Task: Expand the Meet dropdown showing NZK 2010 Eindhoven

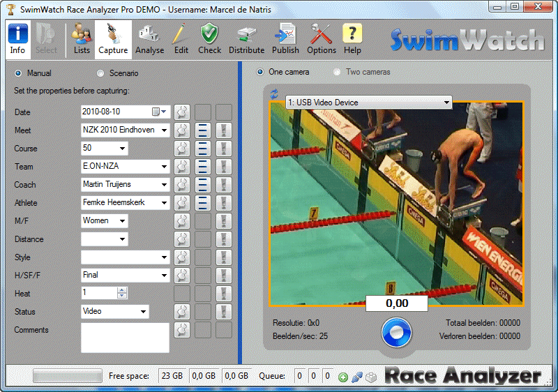Action: pyautogui.click(x=164, y=130)
